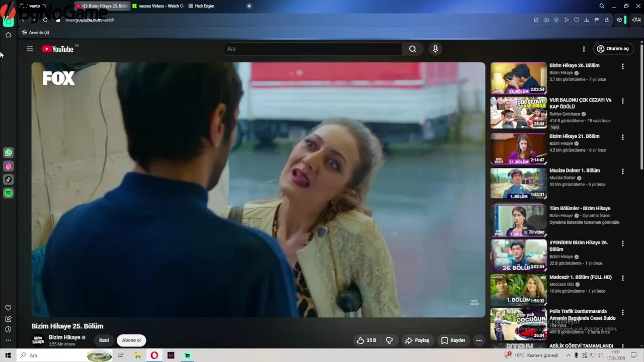This screenshot has width=644, height=362.
Task: Switch to Hızlı Erişim browser tab
Action: [201, 6]
